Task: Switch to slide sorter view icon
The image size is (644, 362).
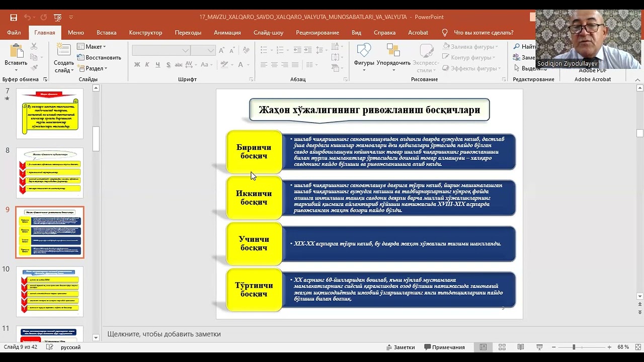Action: pos(502,347)
